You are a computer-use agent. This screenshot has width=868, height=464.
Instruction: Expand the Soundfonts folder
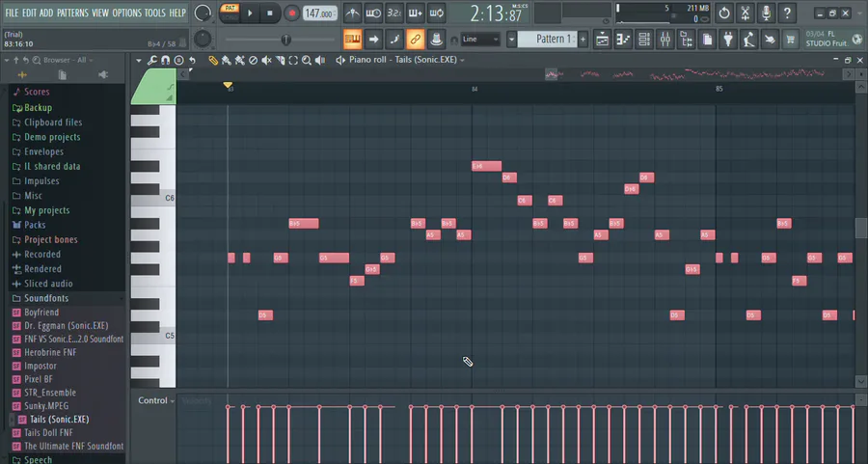(46, 298)
